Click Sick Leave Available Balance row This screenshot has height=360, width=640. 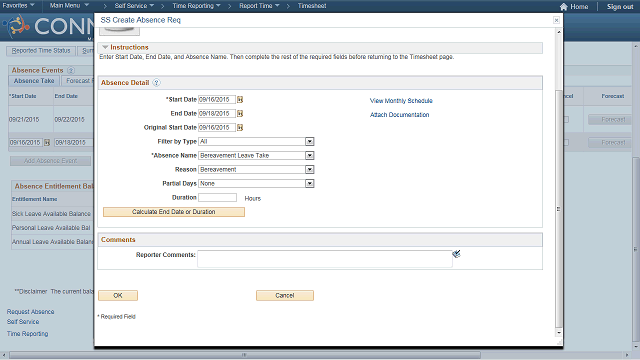(x=51, y=214)
